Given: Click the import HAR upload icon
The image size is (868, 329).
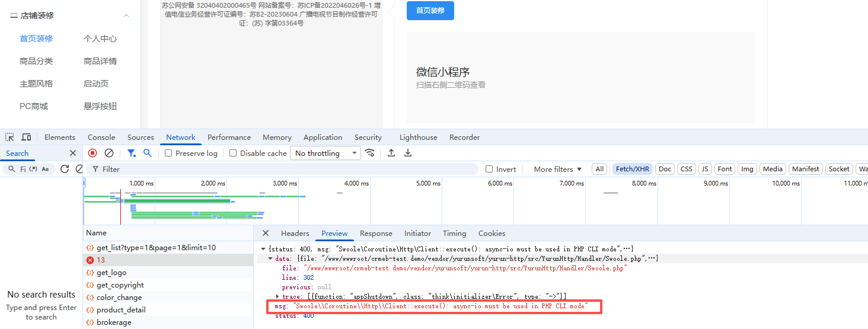Looking at the screenshot, I should click(x=391, y=153).
